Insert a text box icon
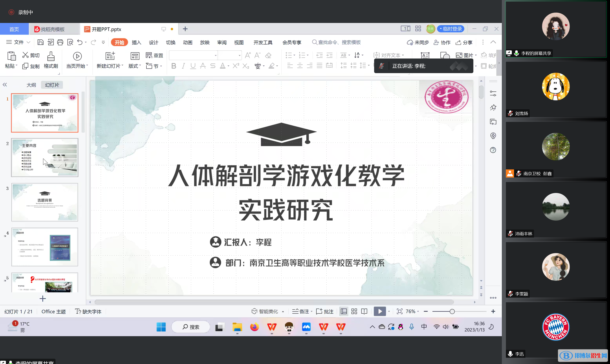 click(425, 55)
